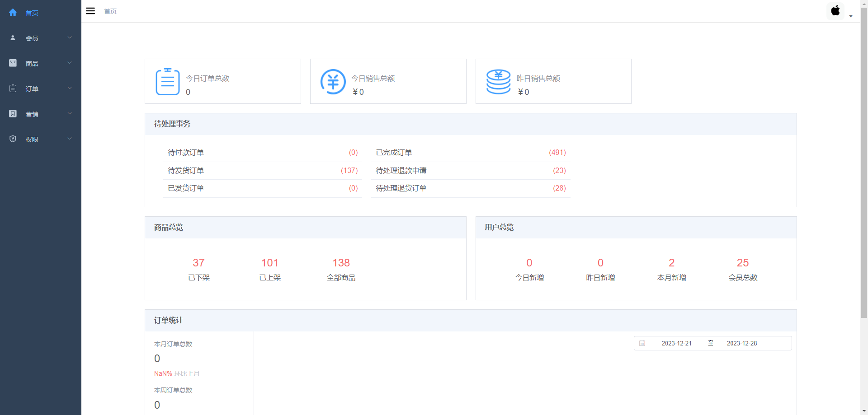
Task: Click the 营销 bookmark icon in sidebar
Action: click(x=13, y=114)
